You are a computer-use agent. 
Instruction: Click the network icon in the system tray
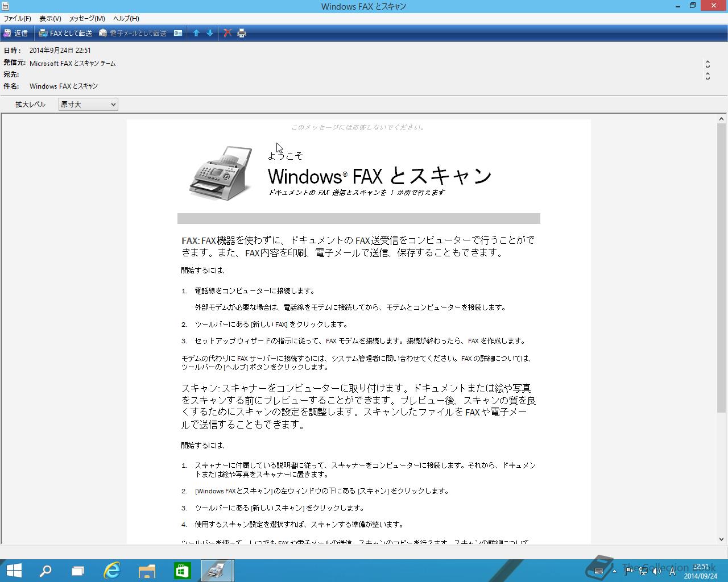tap(643, 571)
